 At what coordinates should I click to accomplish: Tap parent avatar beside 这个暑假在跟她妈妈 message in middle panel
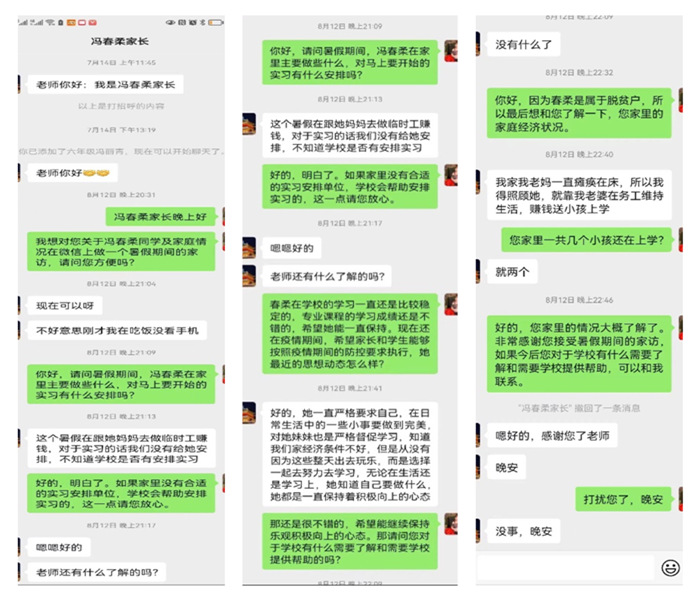click(249, 124)
